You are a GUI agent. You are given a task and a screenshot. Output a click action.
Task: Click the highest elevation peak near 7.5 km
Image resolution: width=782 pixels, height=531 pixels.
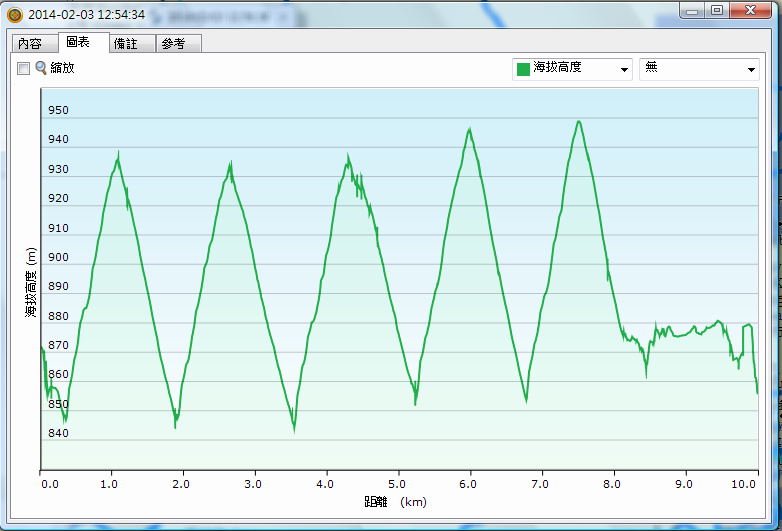click(x=578, y=122)
